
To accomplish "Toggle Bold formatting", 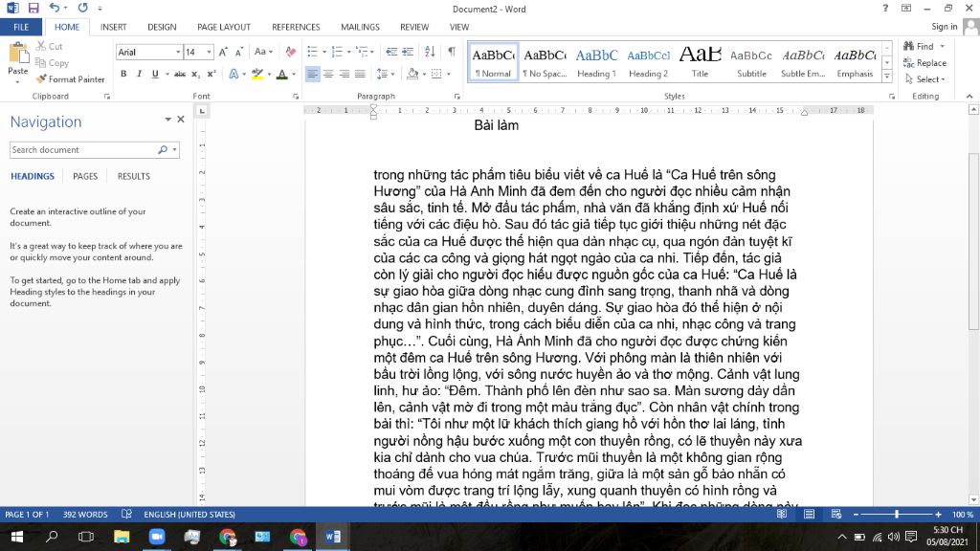I will (x=123, y=74).
